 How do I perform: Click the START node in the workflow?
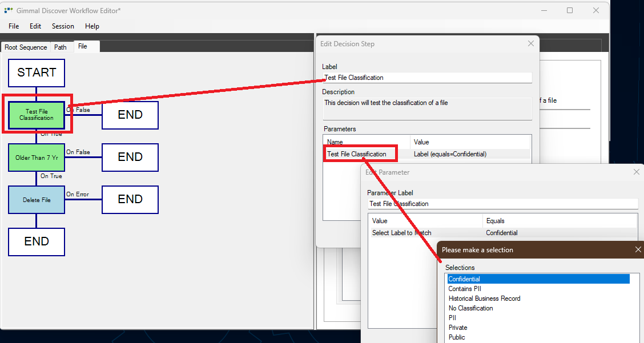click(x=36, y=72)
